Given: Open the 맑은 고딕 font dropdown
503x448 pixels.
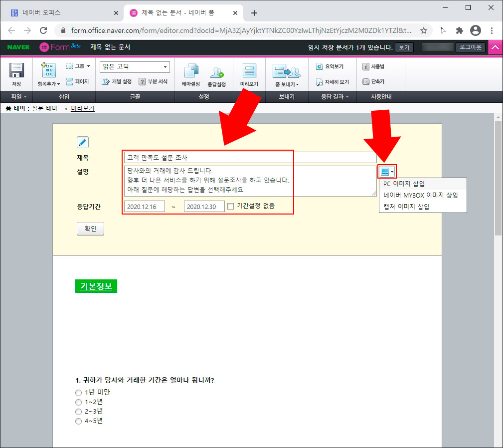Looking at the screenshot, I should point(134,66).
